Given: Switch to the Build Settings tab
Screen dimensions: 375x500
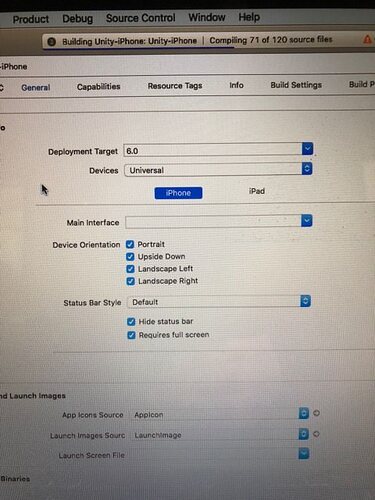Looking at the screenshot, I should tap(296, 85).
